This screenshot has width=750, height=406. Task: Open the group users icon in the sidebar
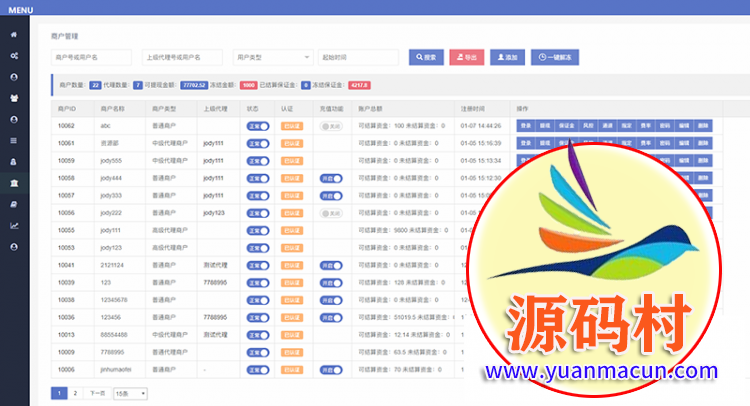click(x=14, y=98)
